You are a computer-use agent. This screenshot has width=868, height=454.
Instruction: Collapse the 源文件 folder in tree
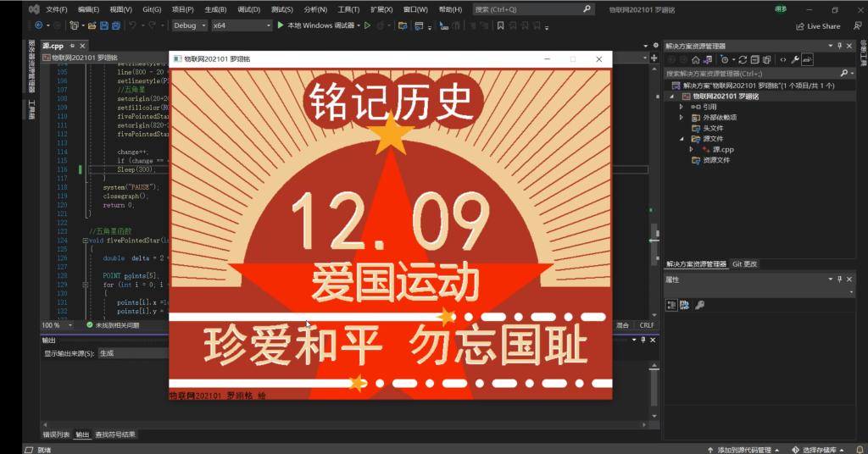[x=681, y=138]
